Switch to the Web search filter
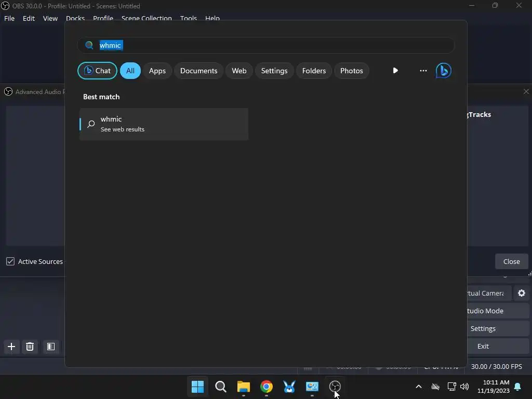The width and height of the screenshot is (532, 399). coord(239,71)
